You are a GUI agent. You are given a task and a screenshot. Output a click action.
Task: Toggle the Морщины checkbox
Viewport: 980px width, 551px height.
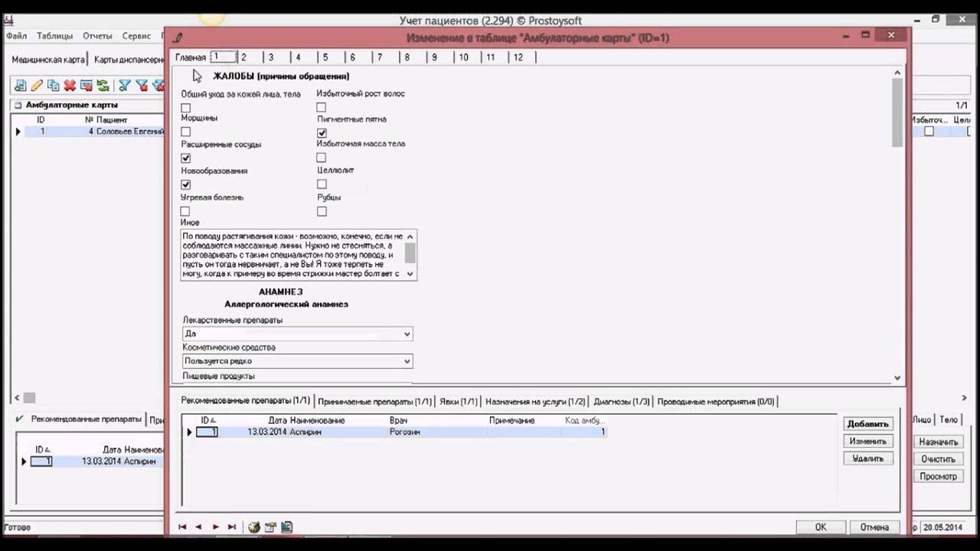click(x=186, y=132)
